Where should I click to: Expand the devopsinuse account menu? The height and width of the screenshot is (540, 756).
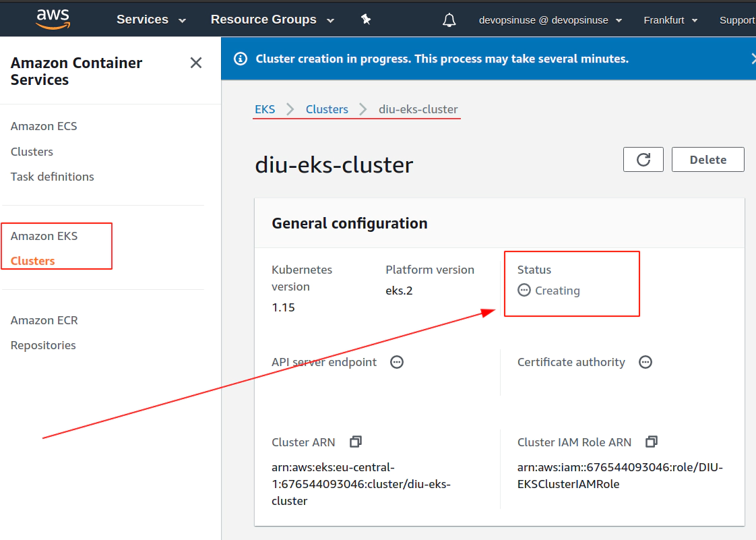pyautogui.click(x=550, y=20)
